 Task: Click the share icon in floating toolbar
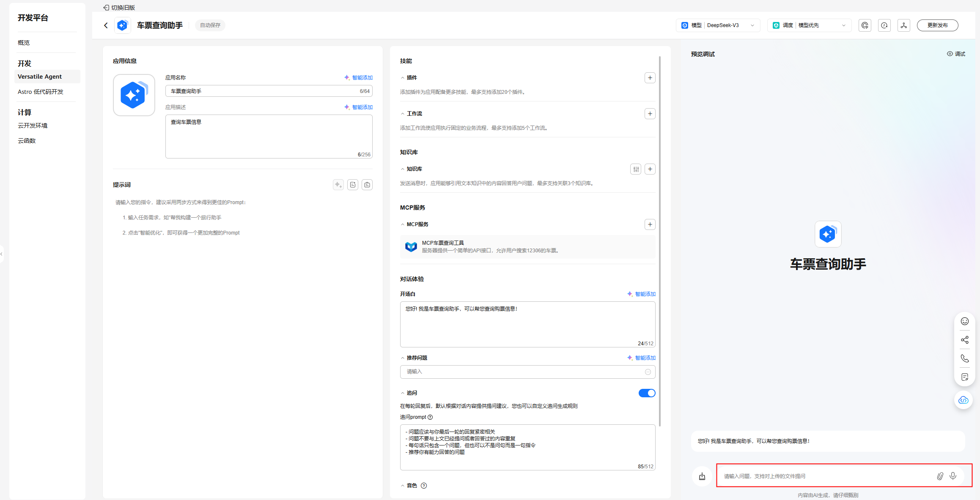964,340
